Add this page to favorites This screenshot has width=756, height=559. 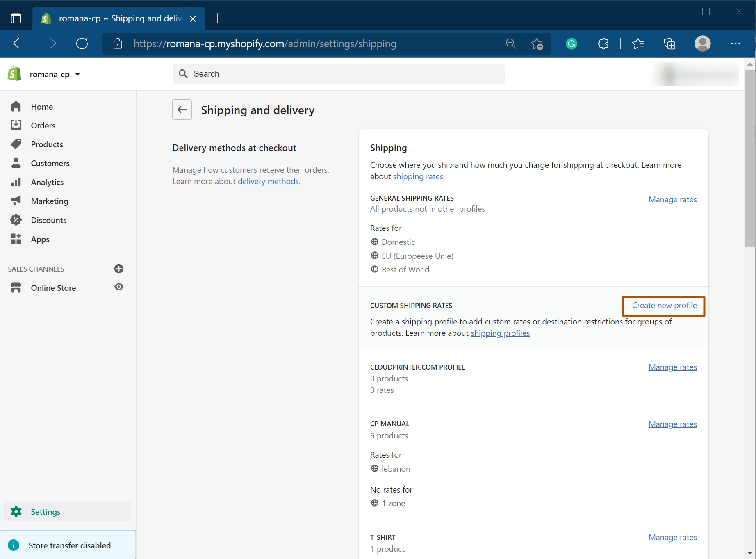[537, 43]
